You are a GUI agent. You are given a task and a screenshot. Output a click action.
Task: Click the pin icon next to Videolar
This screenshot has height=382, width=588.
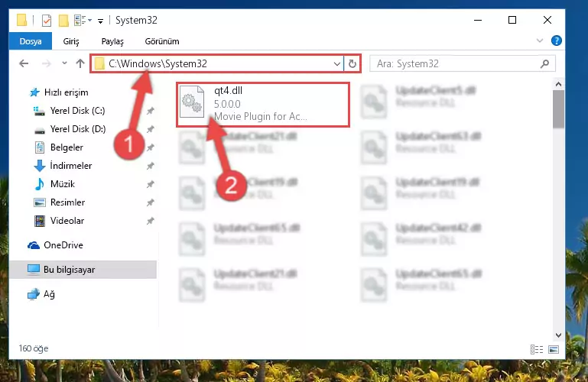[x=151, y=221]
